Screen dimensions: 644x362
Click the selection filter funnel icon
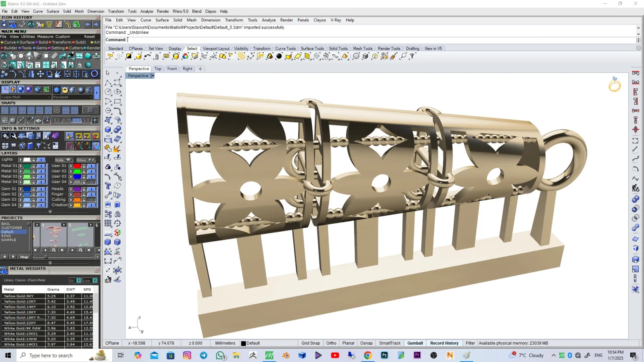click(x=412, y=56)
